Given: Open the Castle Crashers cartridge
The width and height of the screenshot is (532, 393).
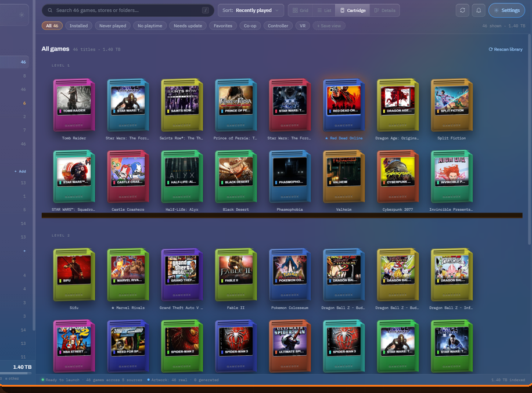Looking at the screenshot, I should point(128,176).
